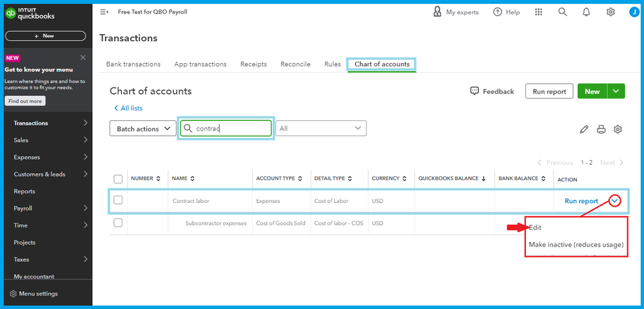Check the Subcontractor expenses row checkbox
The width and height of the screenshot is (644, 309).
(118, 223)
